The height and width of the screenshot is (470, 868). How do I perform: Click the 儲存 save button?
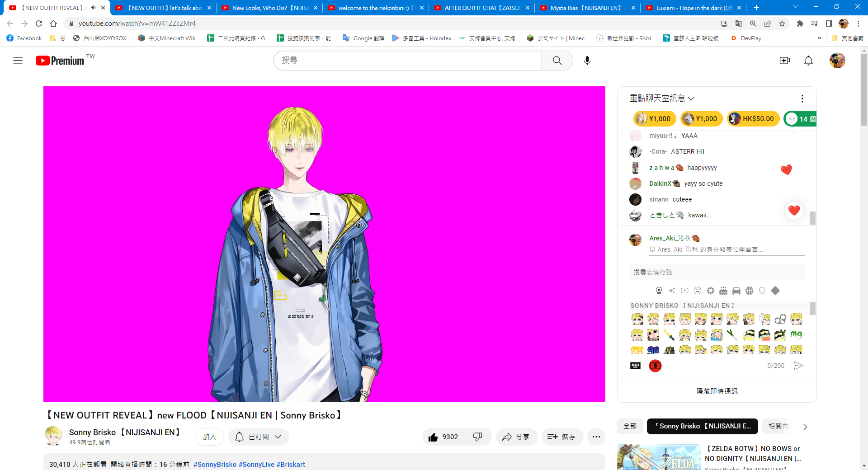click(562, 437)
